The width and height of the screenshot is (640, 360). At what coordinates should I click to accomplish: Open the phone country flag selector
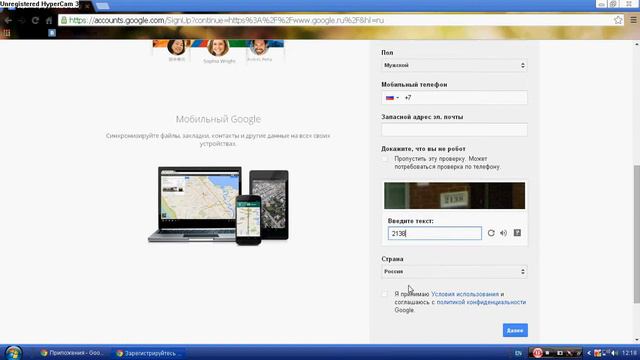tap(392, 98)
